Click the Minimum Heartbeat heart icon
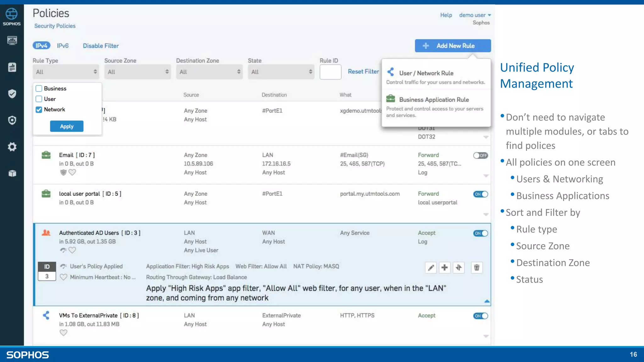 (63, 277)
